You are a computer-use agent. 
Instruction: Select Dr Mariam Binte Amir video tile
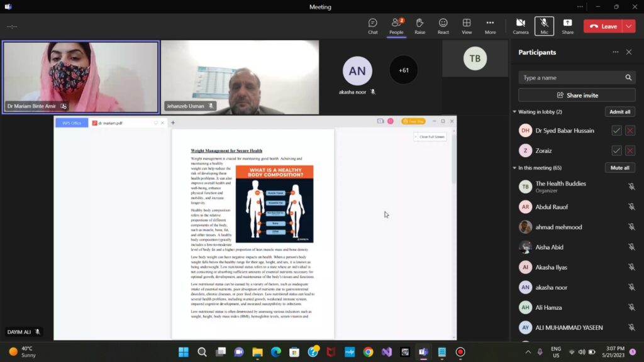80,77
